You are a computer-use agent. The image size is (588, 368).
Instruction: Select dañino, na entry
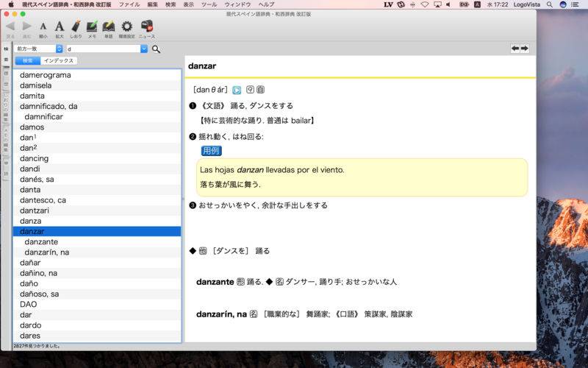point(97,273)
